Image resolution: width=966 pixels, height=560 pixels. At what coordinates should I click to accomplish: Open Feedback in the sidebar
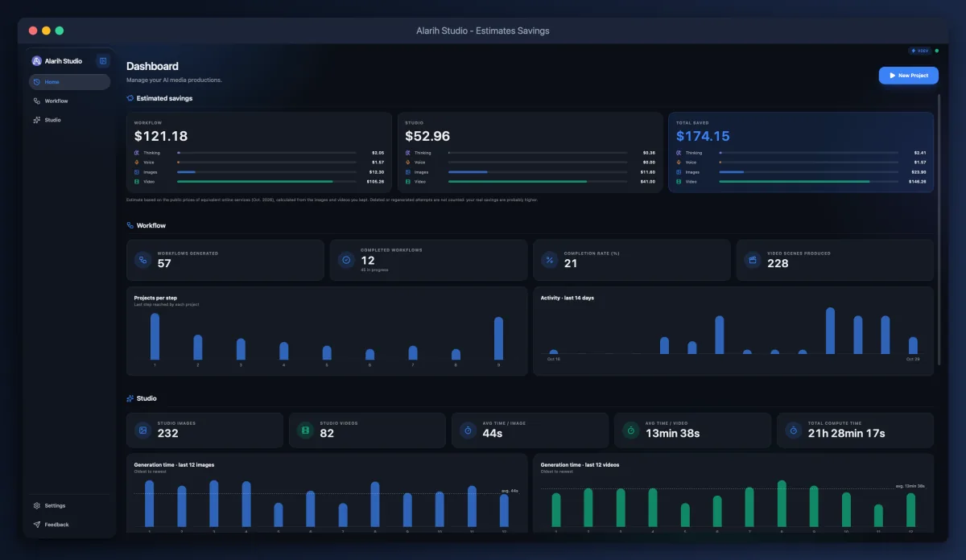69,525
